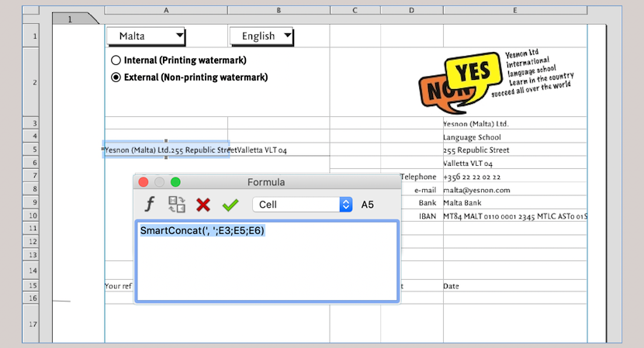Open the English language dropdown

pos(261,36)
